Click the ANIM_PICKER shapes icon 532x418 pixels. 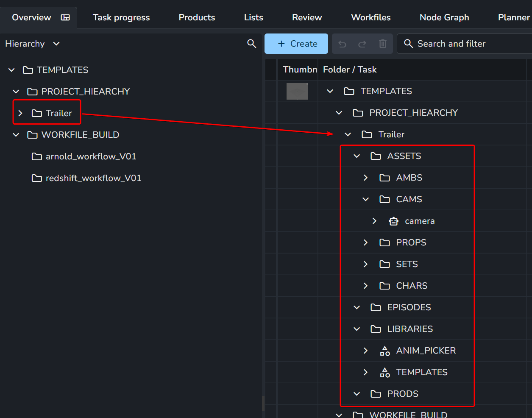(x=384, y=351)
